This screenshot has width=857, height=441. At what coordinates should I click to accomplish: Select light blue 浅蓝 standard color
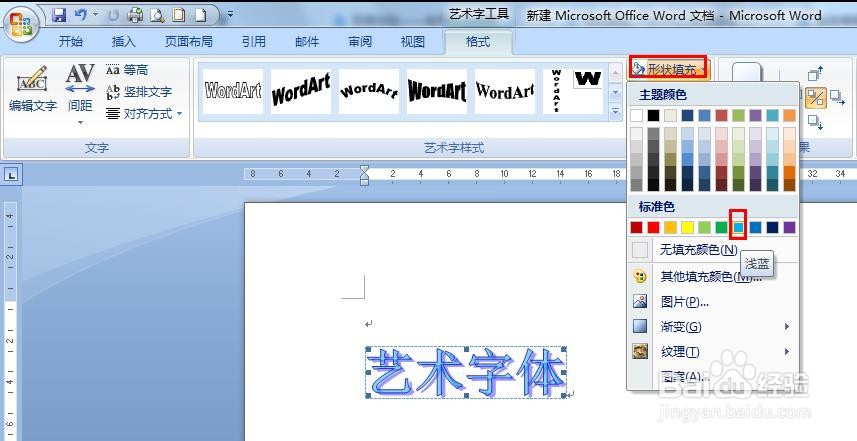tap(738, 227)
